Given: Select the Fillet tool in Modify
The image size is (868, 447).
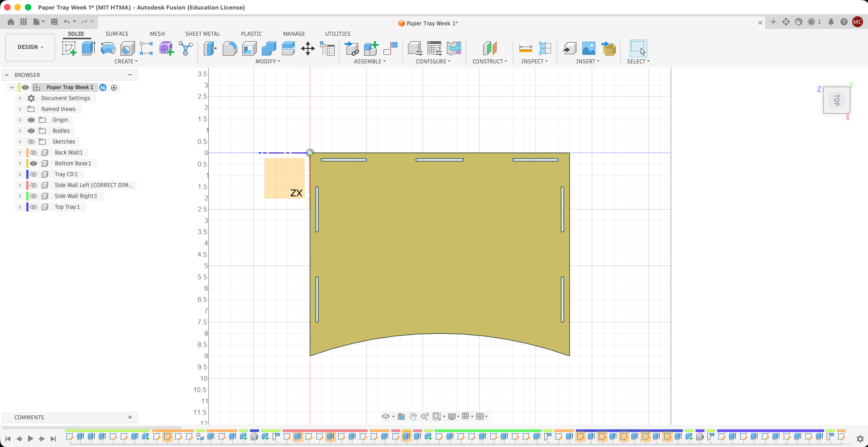Looking at the screenshot, I should coord(230,48).
